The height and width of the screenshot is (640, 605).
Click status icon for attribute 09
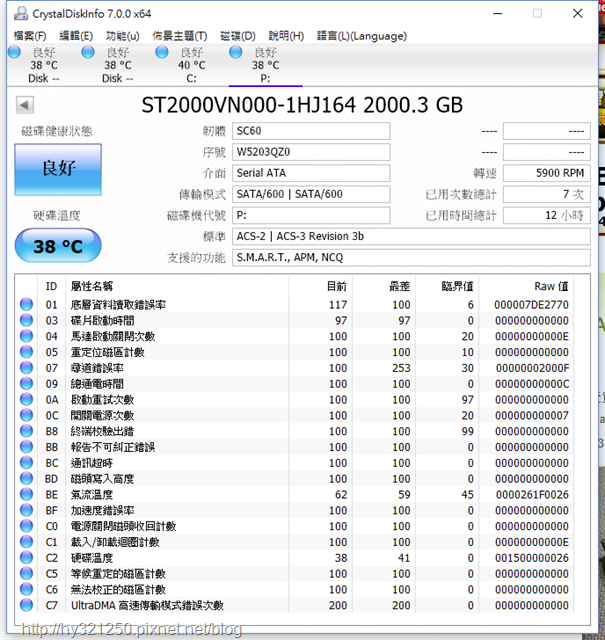[27, 384]
